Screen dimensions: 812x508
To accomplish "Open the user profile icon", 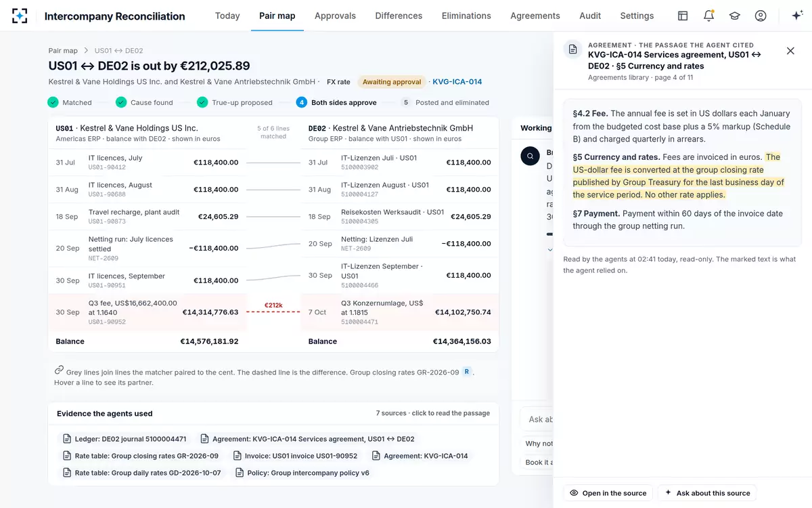I will 761,16.
